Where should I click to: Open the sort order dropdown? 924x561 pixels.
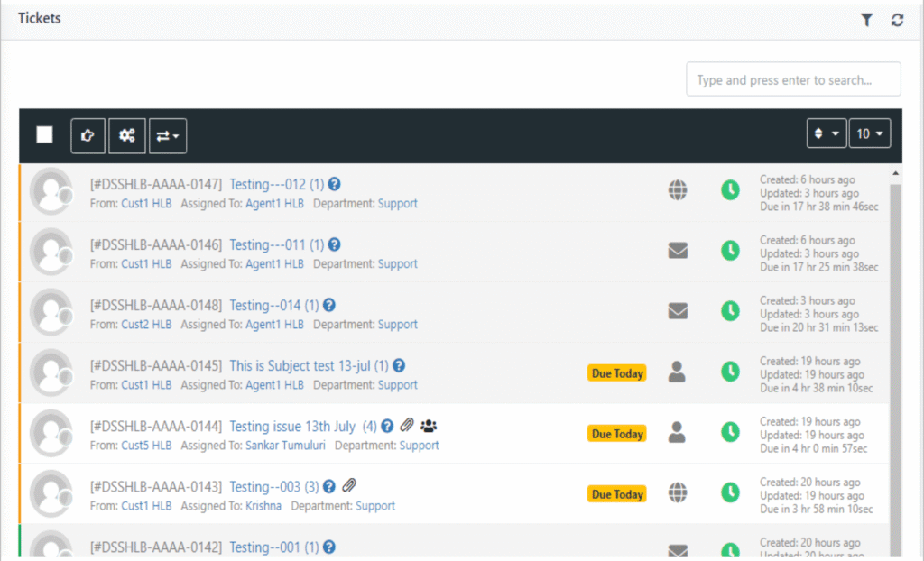pos(826,133)
